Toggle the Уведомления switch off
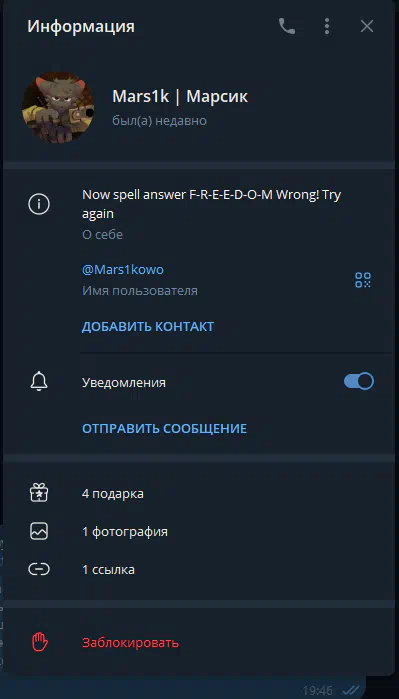This screenshot has height=699, width=399. pos(359,382)
